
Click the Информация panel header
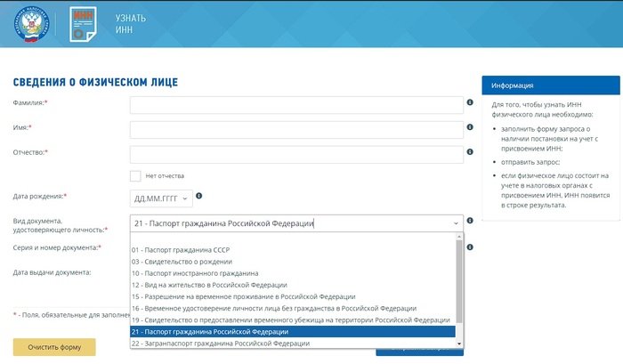tap(551, 85)
